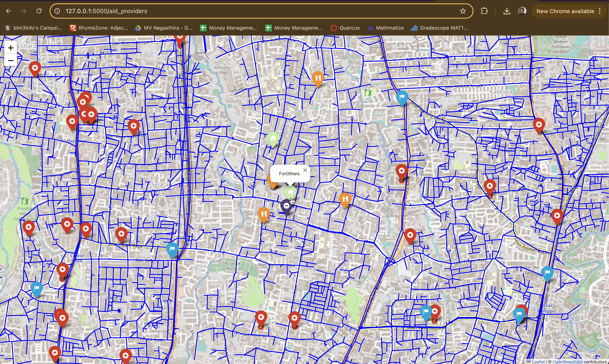Open the Extensions puzzle icon
Viewport: 609px width, 364px height.
[x=484, y=11]
